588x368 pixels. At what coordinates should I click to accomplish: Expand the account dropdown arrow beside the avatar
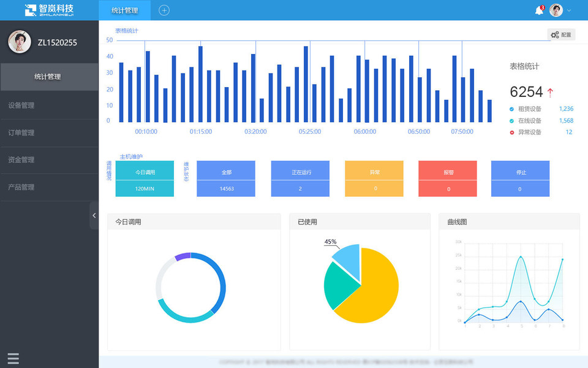pyautogui.click(x=569, y=10)
